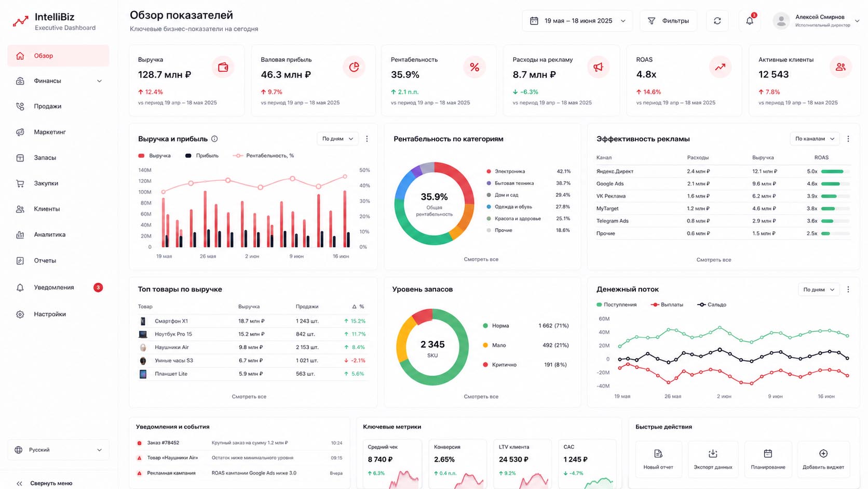Click the Яндекс.Директ ROAS progress bar
Image resolution: width=868 pixels, height=489 pixels.
[835, 171]
